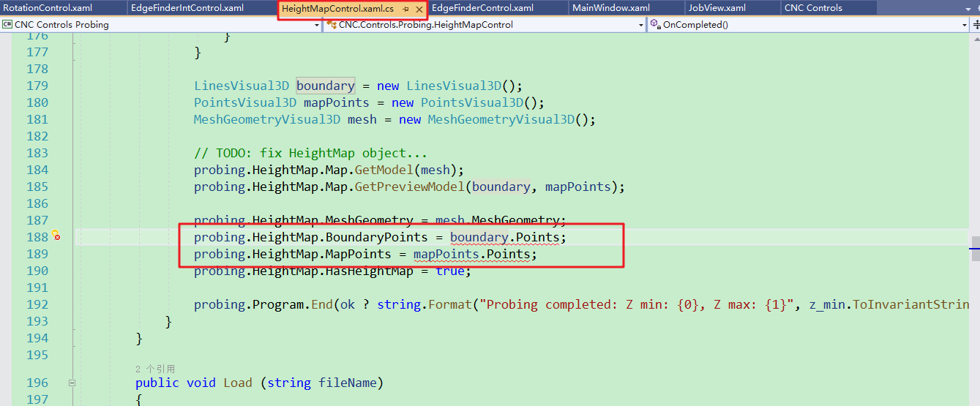
Task: Click the C# project icon beside CNC Controls Probing
Action: point(7,24)
